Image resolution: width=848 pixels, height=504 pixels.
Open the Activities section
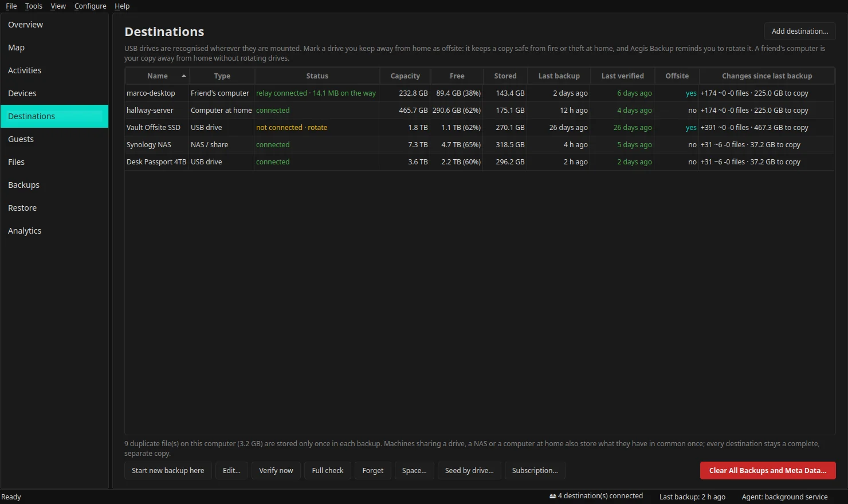(x=54, y=70)
